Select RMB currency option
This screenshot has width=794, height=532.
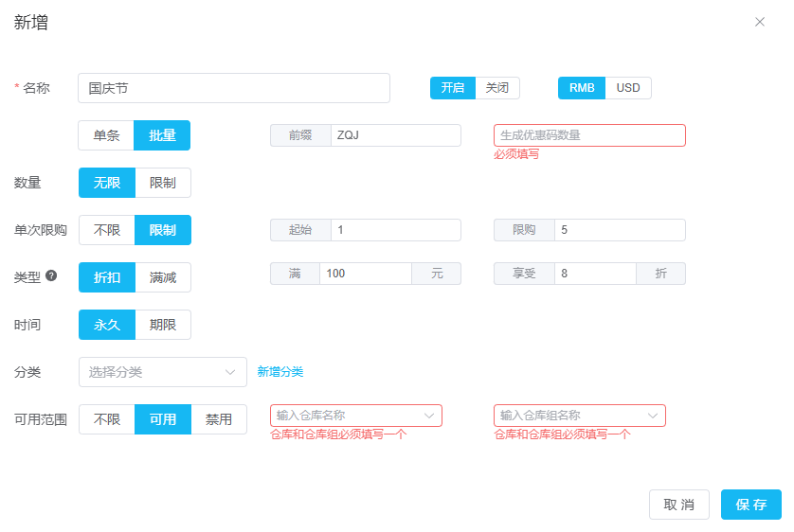[x=582, y=88]
